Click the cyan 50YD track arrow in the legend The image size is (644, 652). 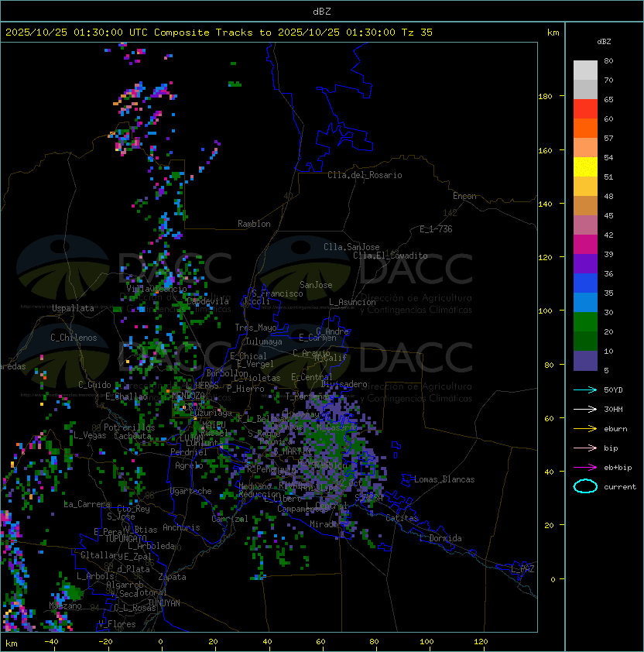[x=585, y=389]
